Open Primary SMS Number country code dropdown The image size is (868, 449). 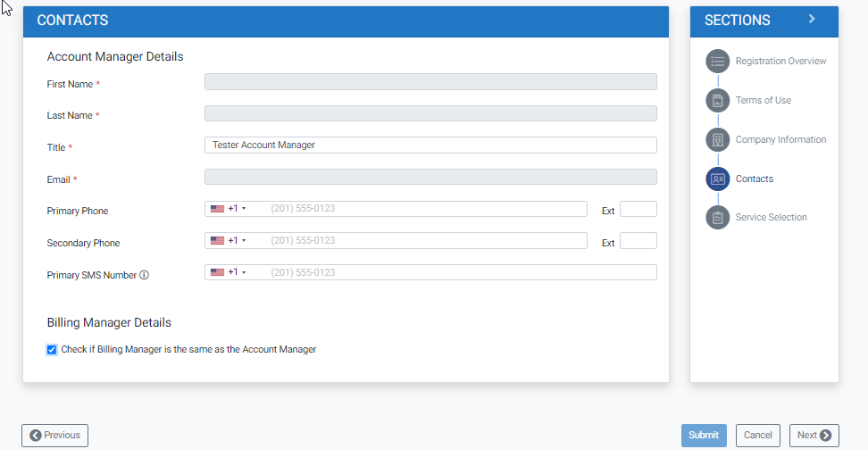click(x=229, y=272)
